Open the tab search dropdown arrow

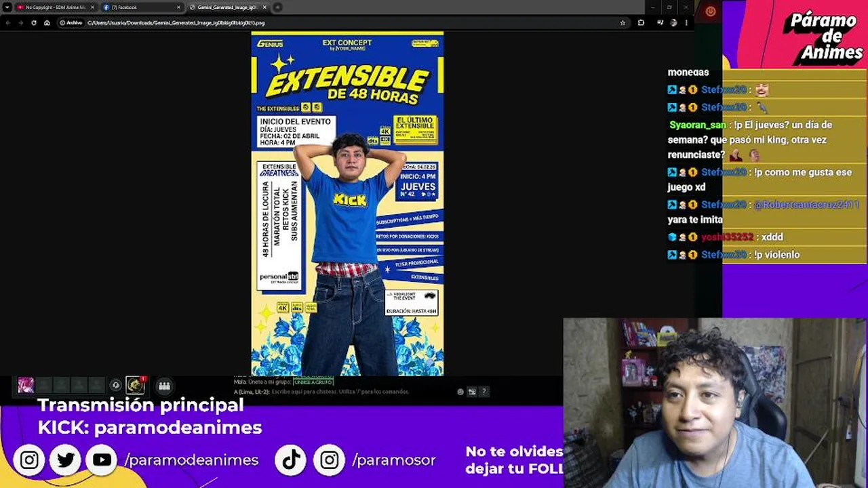(7, 7)
